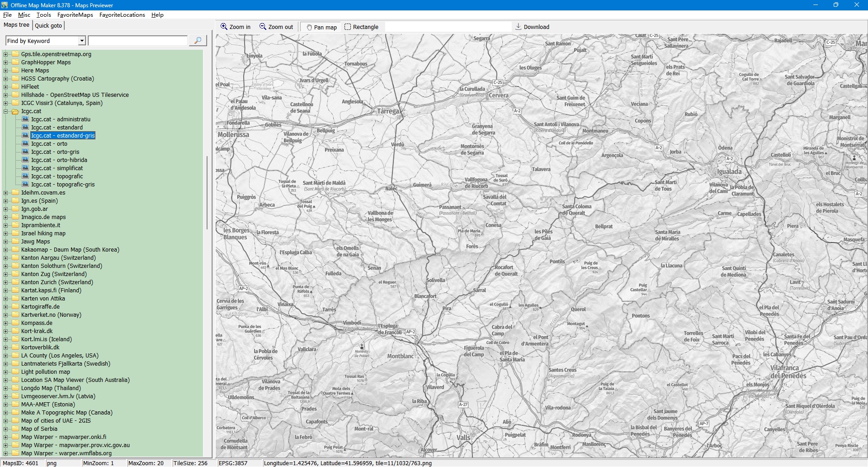The width and height of the screenshot is (868, 467).
Task: Select Icgc.cat - orto map layer icon
Action: tap(25, 144)
